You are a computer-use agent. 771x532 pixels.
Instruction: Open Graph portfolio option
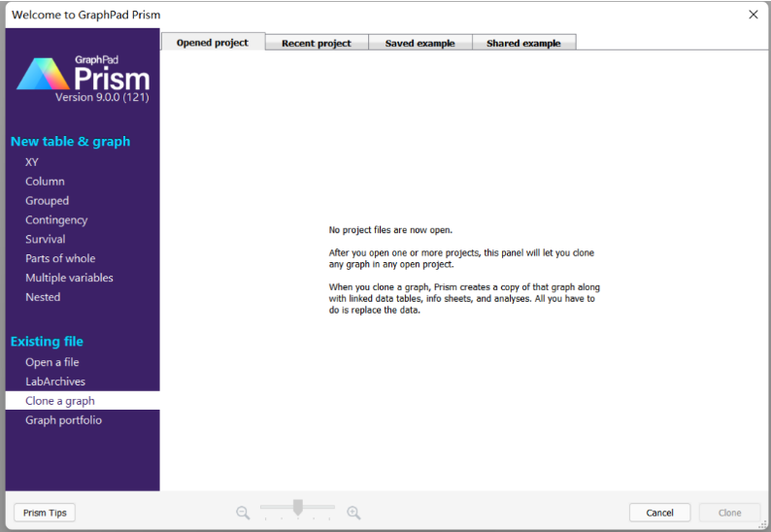coord(63,420)
